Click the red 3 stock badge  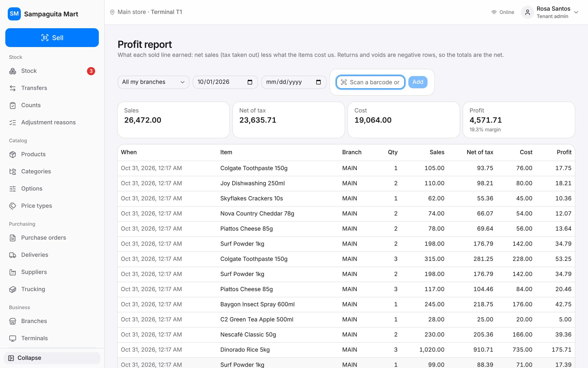click(91, 71)
